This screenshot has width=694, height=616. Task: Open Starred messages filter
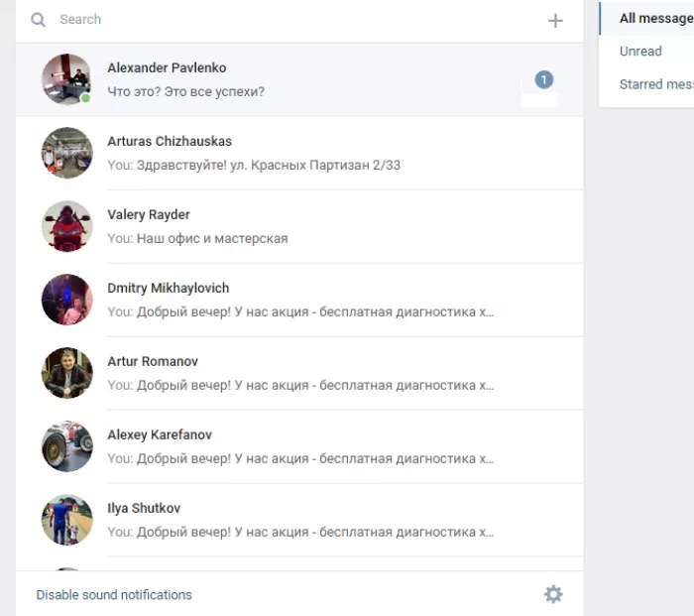[x=656, y=84]
